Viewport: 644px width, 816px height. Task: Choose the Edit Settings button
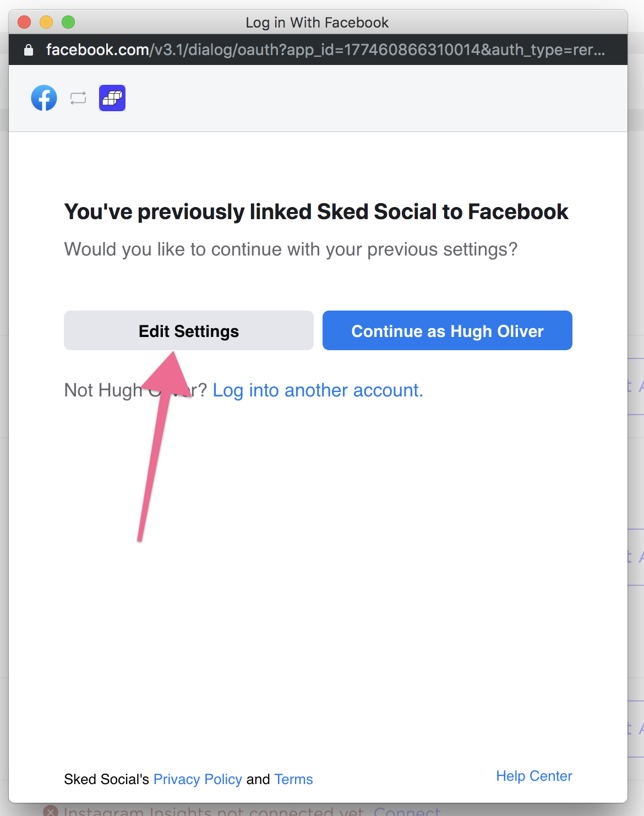[189, 330]
